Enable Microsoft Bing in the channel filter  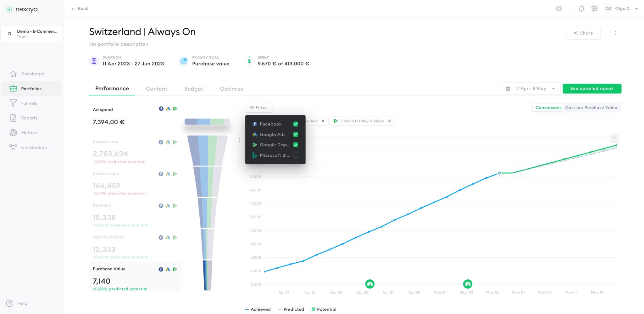(296, 155)
